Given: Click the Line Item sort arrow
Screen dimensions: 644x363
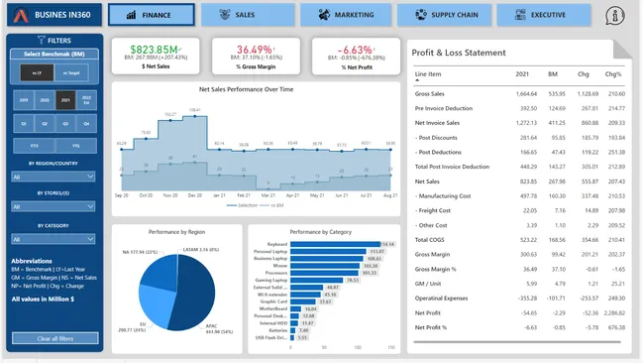Looking at the screenshot, I should (x=417, y=80).
